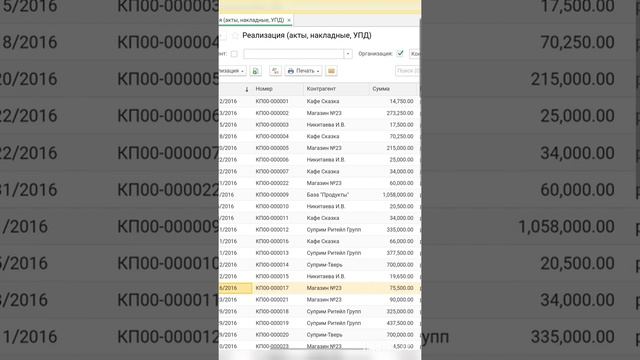Viewport: 640px width, 360px height.
Task: Click the highlighted document КП00-000017
Action: click(272, 288)
